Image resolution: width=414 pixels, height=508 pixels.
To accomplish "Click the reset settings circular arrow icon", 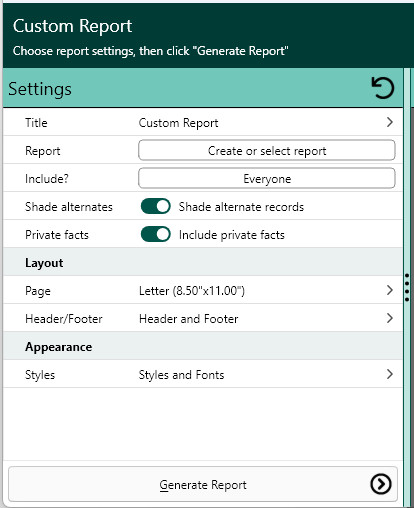I will [x=383, y=88].
